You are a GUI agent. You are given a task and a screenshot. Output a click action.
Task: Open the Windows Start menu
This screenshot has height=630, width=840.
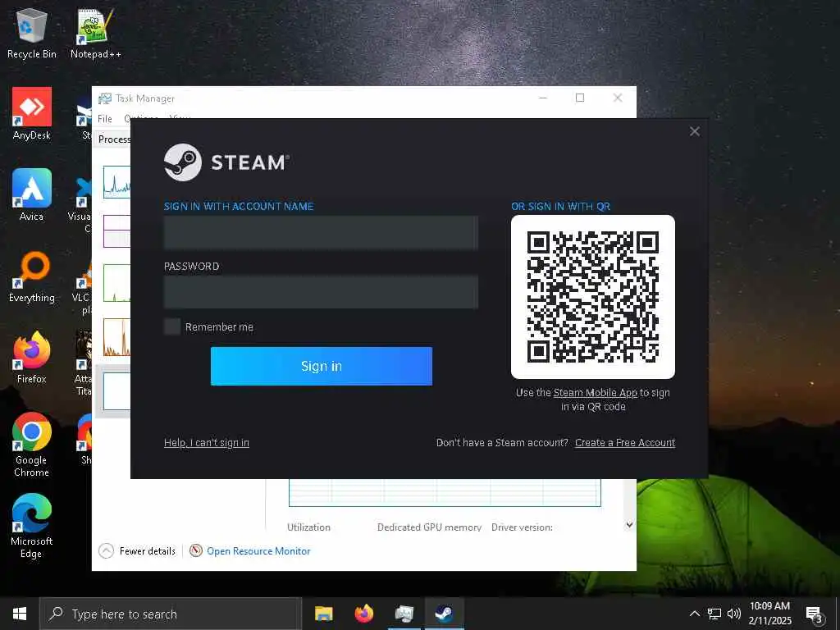tap(20, 614)
